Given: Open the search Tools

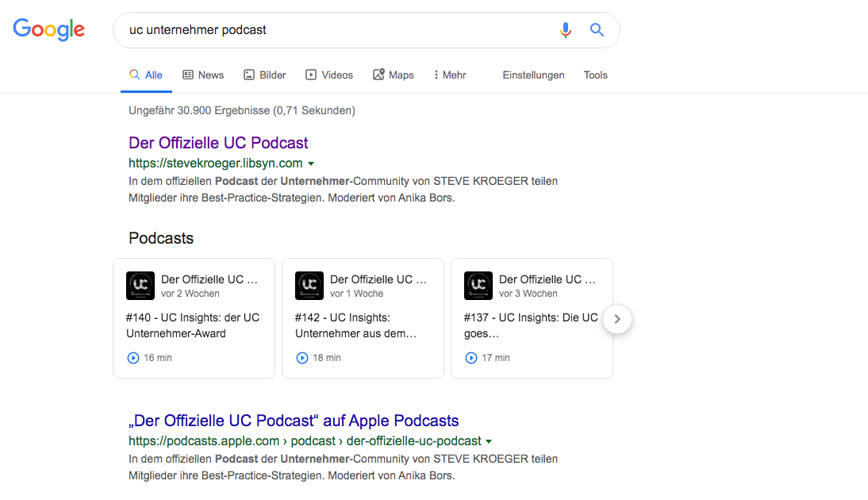Looking at the screenshot, I should pyautogui.click(x=596, y=75).
